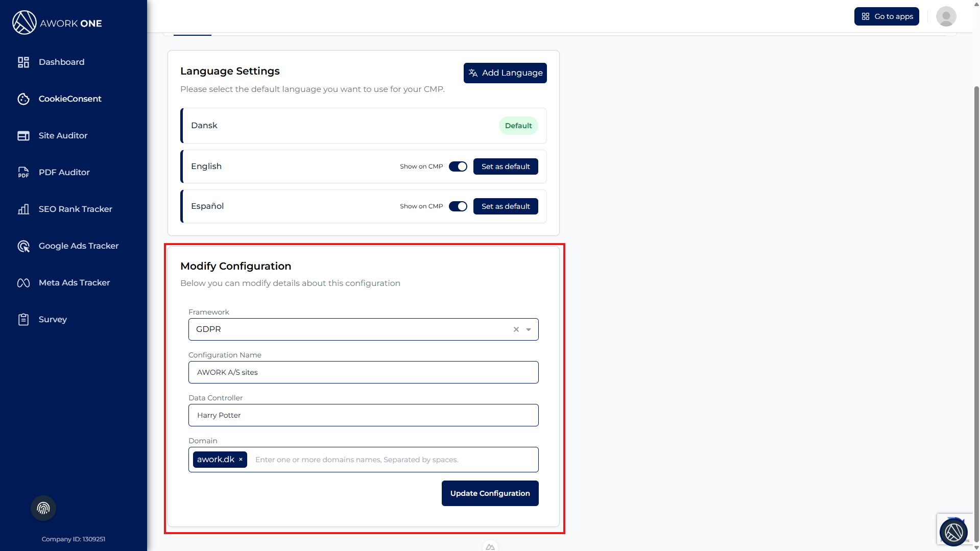The height and width of the screenshot is (551, 980).
Task: Open Google Ads Tracker in the sidebar
Action: pyautogui.click(x=78, y=246)
